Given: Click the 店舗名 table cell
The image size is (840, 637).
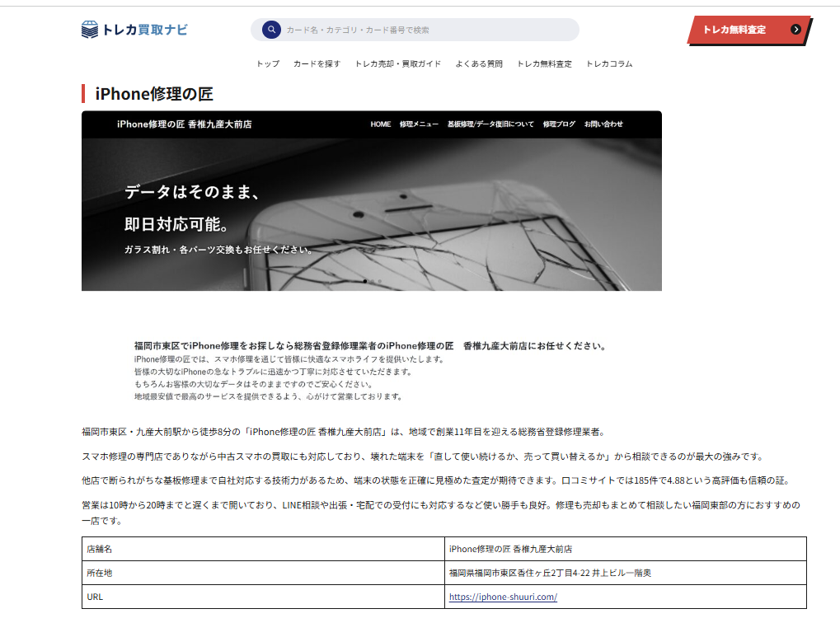Looking at the screenshot, I should click(x=263, y=549).
